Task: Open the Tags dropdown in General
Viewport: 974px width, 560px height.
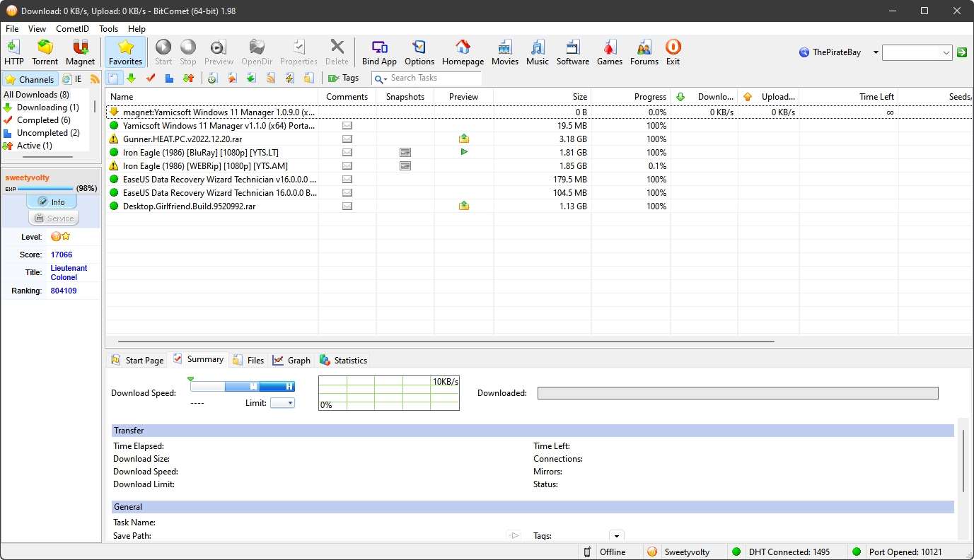Action: click(x=616, y=536)
